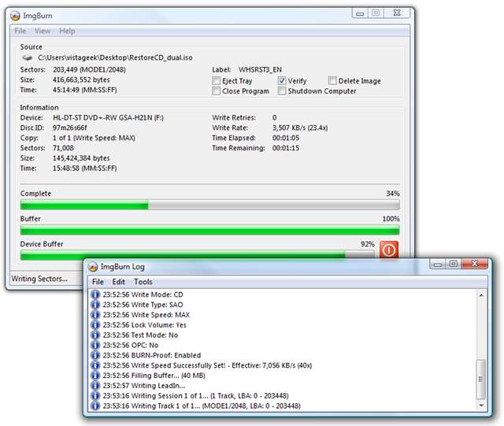Toggle the Shutdown Computer checkbox
The width and height of the screenshot is (504, 426).
pos(282,91)
